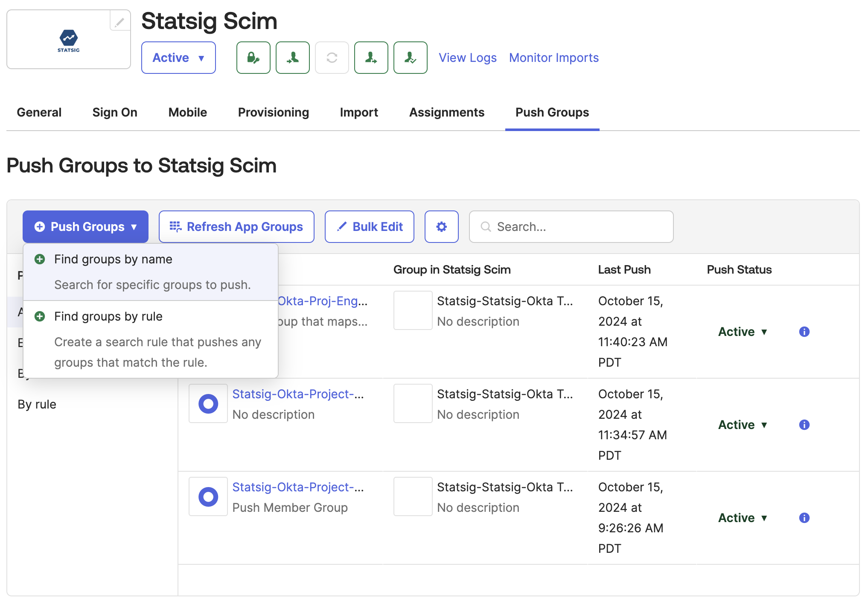
Task: Click inside the Search field
Action: [572, 227]
